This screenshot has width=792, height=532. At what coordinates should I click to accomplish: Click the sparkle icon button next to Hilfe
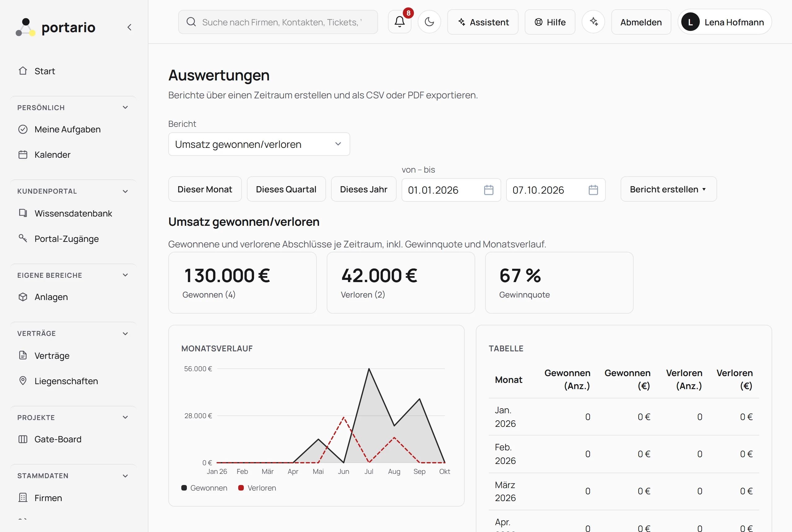pyautogui.click(x=593, y=22)
